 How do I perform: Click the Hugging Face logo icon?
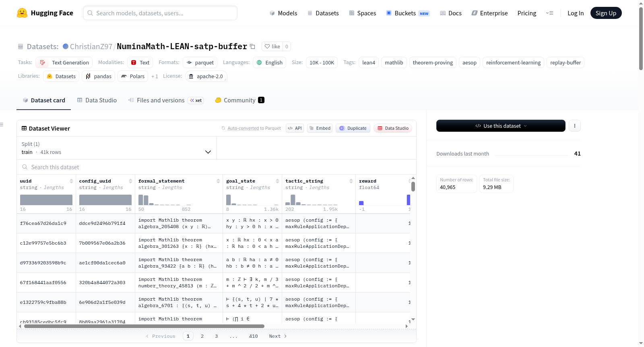pos(22,13)
